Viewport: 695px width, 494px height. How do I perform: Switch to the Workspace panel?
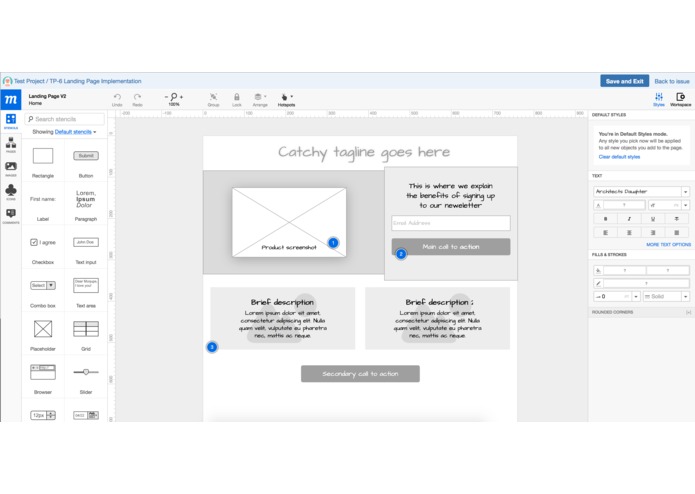click(680, 99)
